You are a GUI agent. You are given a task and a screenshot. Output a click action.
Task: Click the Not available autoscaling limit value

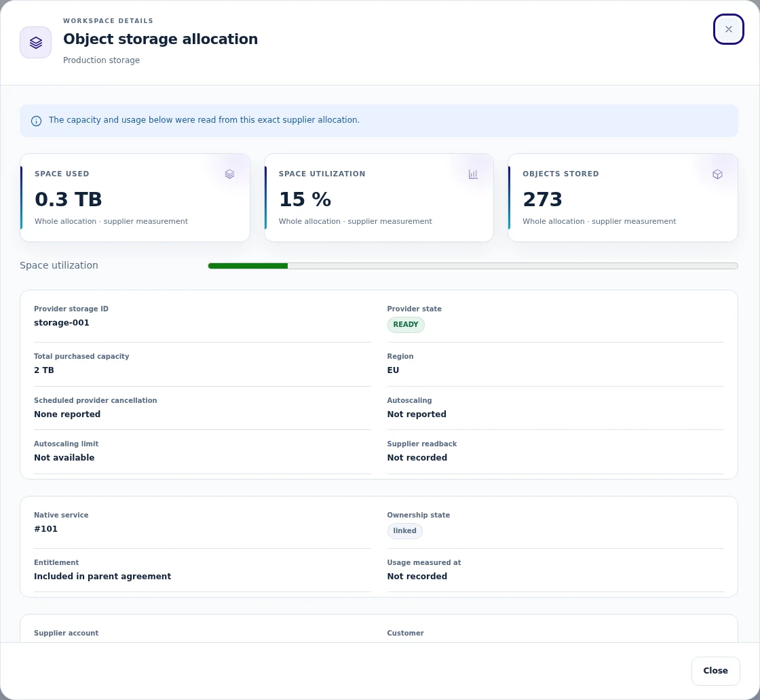[64, 458]
